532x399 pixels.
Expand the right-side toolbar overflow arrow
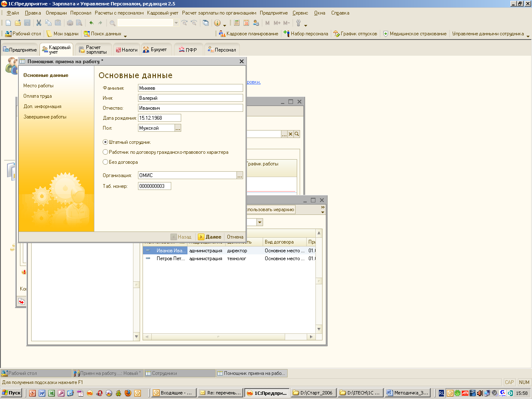pos(528,36)
